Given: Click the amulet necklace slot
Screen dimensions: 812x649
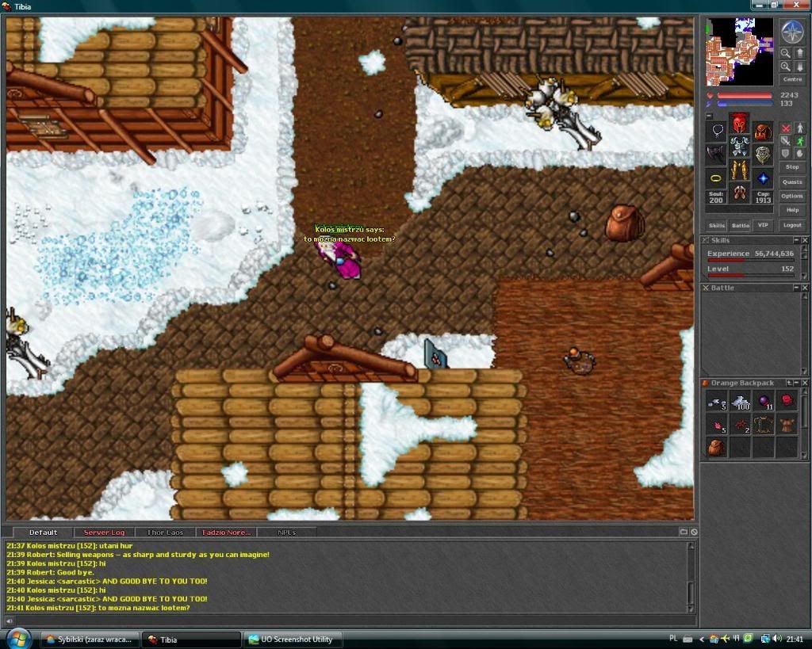Looking at the screenshot, I should (x=716, y=131).
